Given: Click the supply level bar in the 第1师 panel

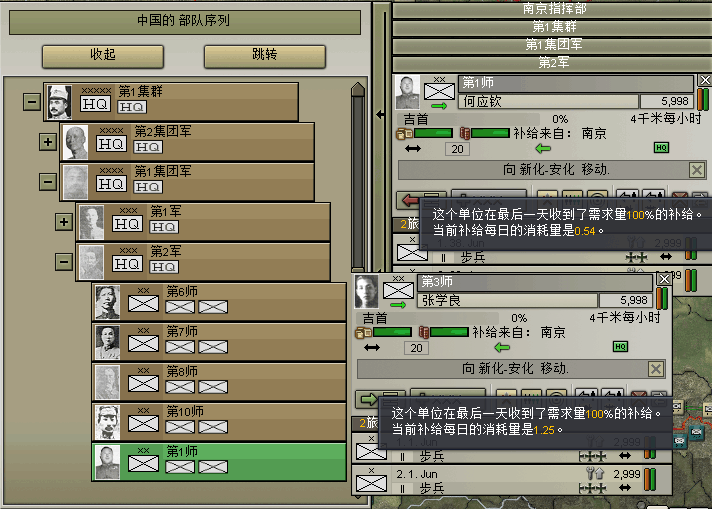Looking at the screenshot, I should (x=433, y=133).
